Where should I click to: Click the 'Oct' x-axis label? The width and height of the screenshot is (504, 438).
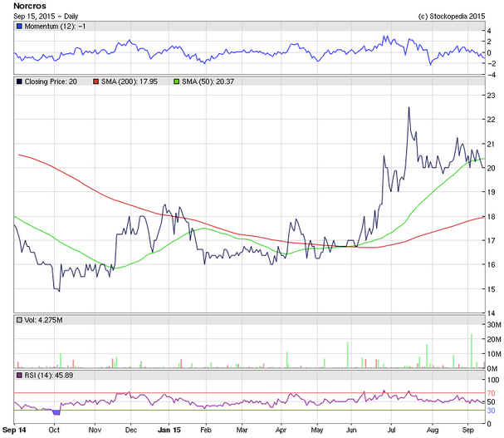pos(54,431)
